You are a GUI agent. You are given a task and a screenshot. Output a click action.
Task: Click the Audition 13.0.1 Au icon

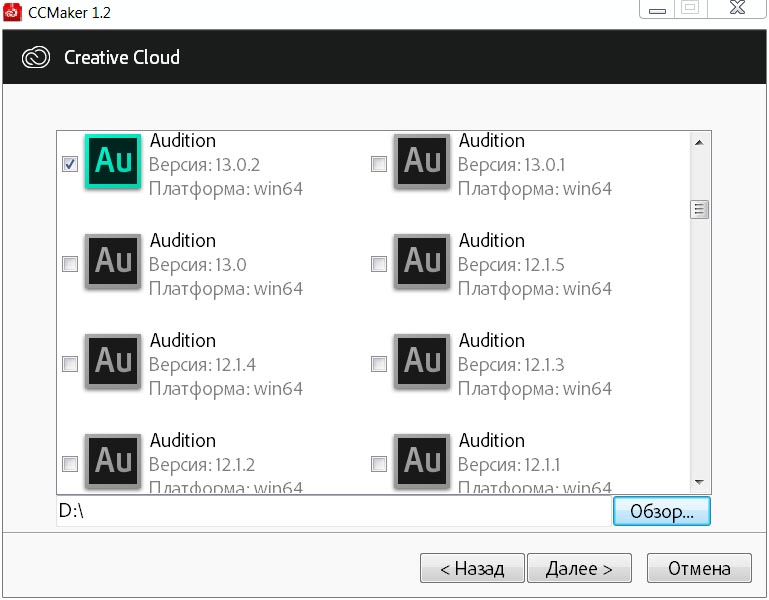[422, 161]
